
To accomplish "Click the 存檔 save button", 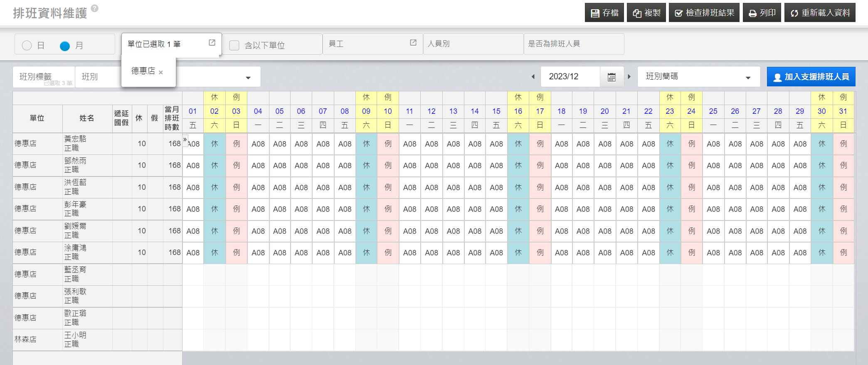I will pyautogui.click(x=604, y=13).
